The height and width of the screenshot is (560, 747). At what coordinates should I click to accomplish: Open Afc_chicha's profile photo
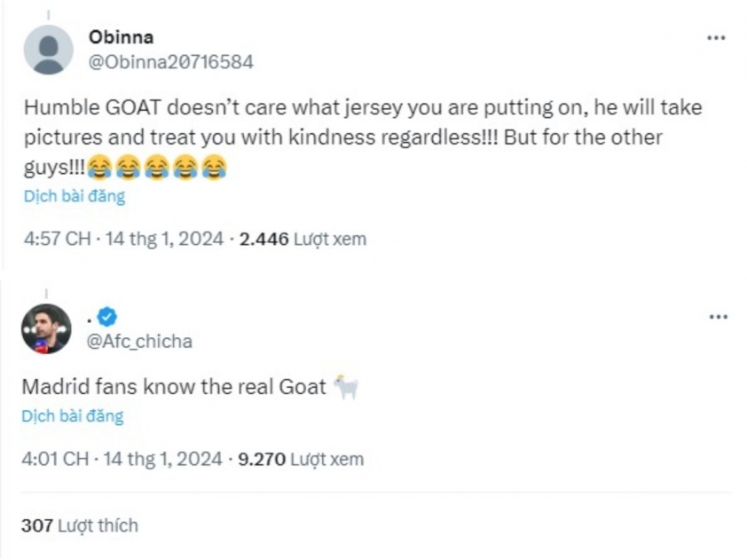pos(46,328)
